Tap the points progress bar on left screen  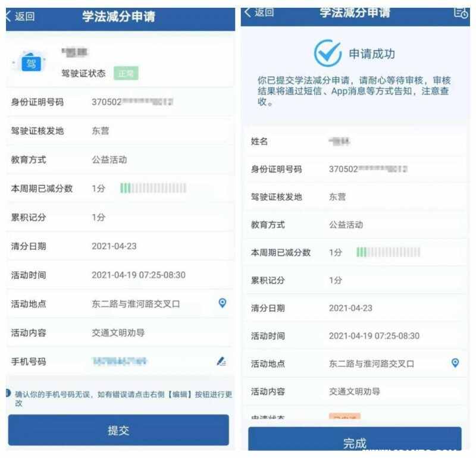[x=153, y=188]
